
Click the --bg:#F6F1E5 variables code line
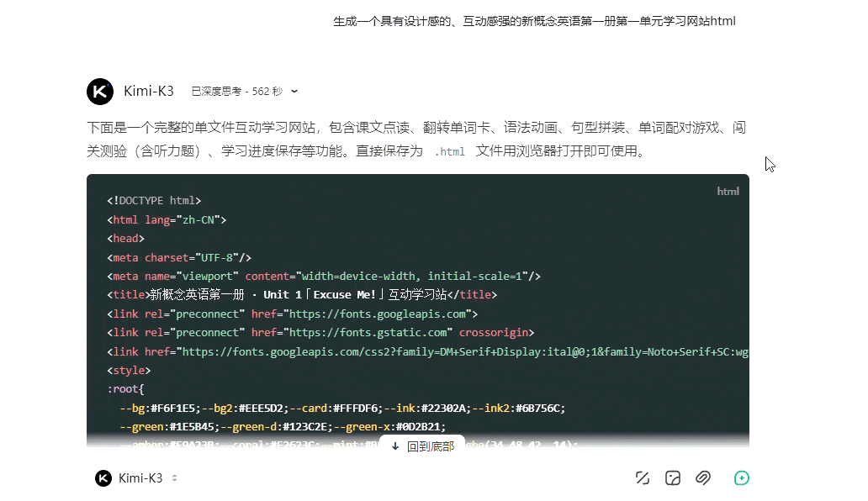point(342,408)
